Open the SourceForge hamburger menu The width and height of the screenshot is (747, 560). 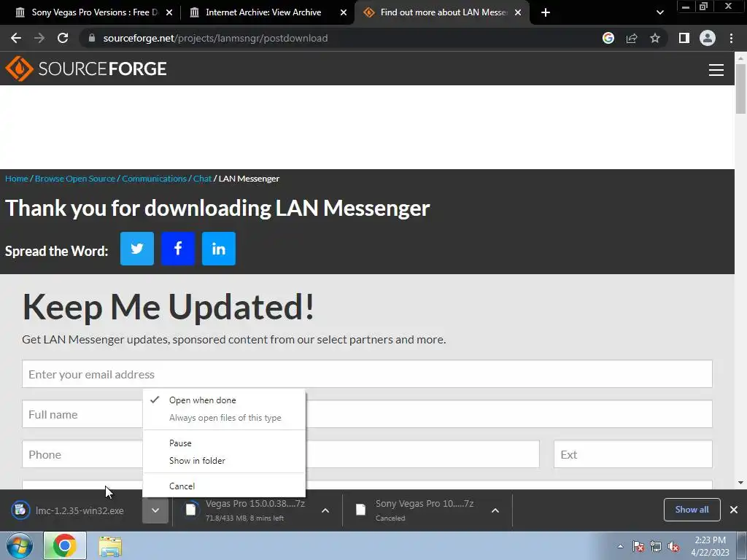(x=716, y=70)
